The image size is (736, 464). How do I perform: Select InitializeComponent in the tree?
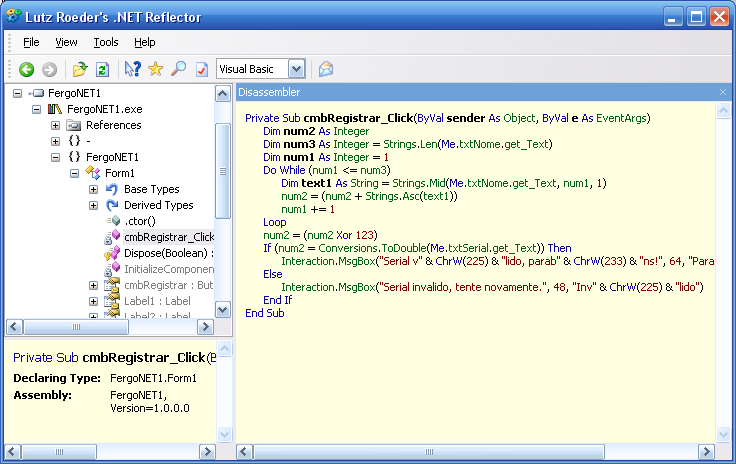click(169, 269)
